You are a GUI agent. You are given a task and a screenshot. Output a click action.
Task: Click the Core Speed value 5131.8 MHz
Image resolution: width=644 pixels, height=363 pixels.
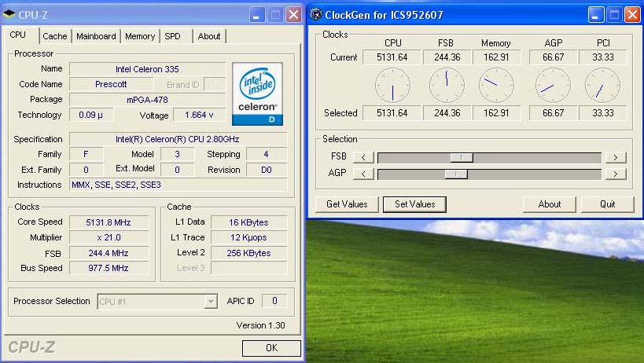[109, 222]
